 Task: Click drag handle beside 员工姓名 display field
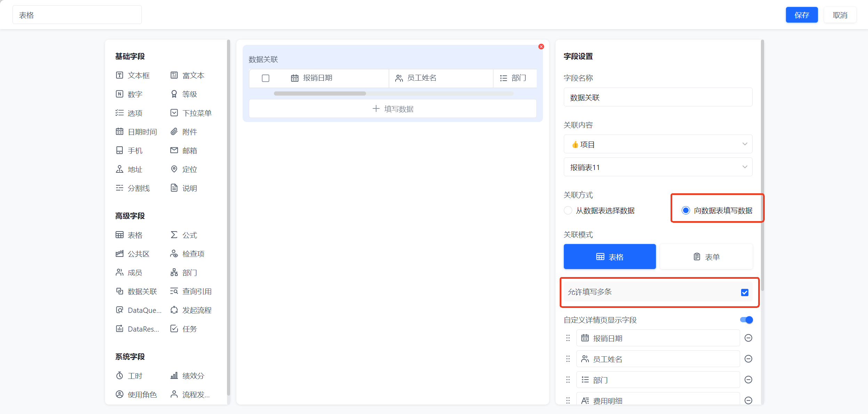coord(568,359)
